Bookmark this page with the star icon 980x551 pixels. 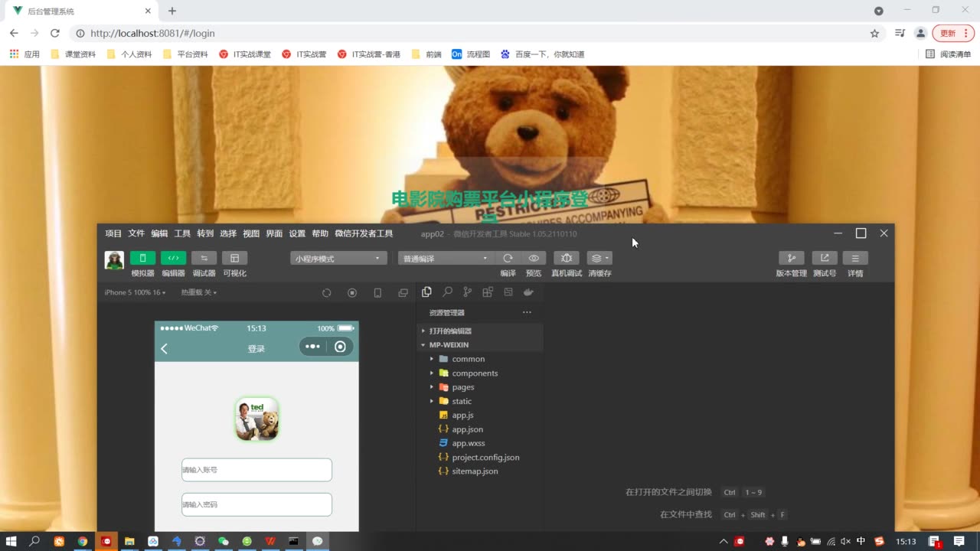click(874, 33)
